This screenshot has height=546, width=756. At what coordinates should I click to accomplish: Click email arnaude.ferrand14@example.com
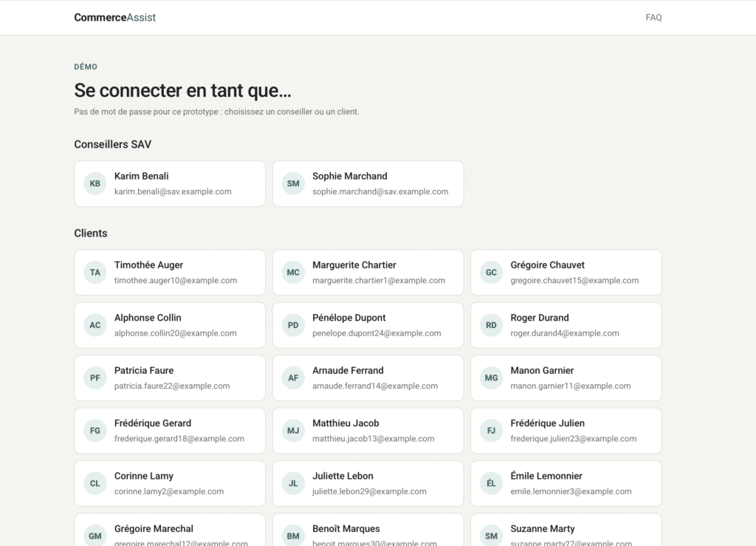click(x=375, y=386)
